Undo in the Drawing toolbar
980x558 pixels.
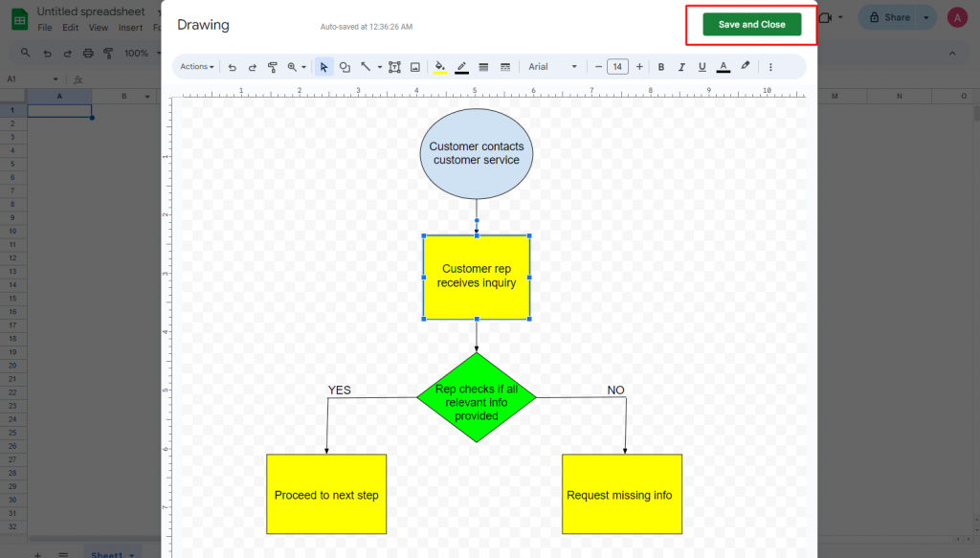click(x=233, y=67)
